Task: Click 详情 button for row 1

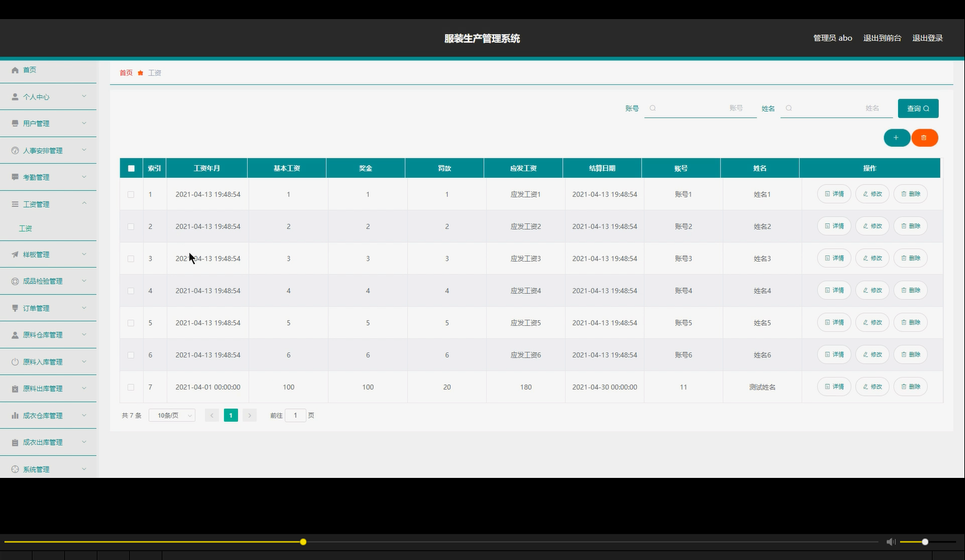Action: pos(834,194)
